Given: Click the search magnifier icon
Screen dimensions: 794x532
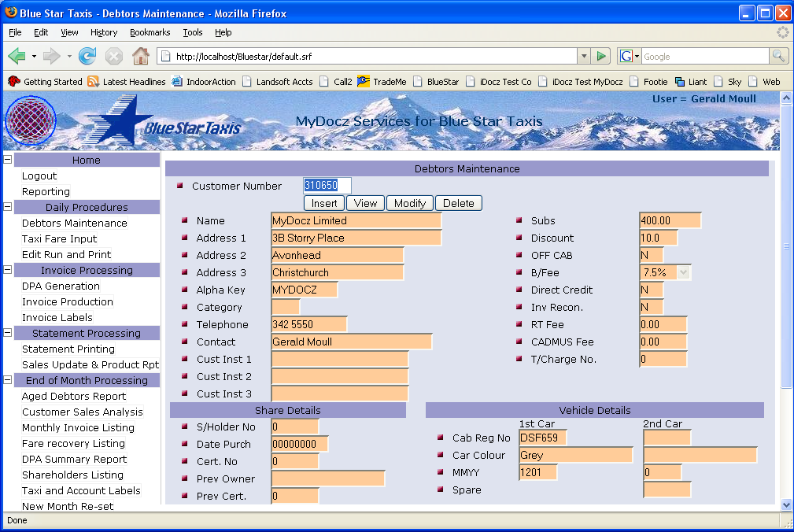Looking at the screenshot, I should (x=778, y=56).
